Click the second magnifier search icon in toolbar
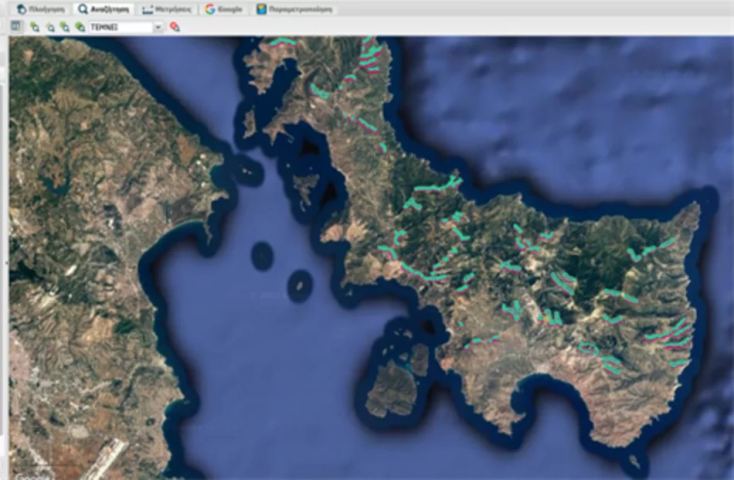The image size is (734, 480). pyautogui.click(x=49, y=27)
